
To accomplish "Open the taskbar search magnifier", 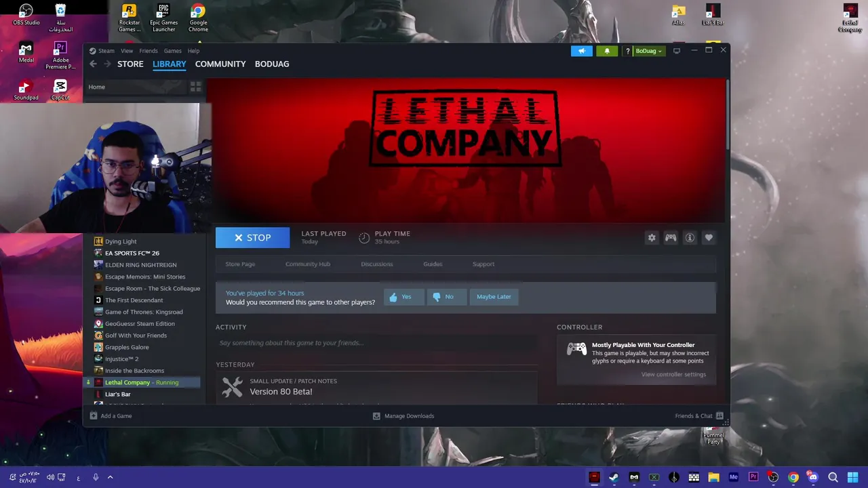I will point(833,478).
